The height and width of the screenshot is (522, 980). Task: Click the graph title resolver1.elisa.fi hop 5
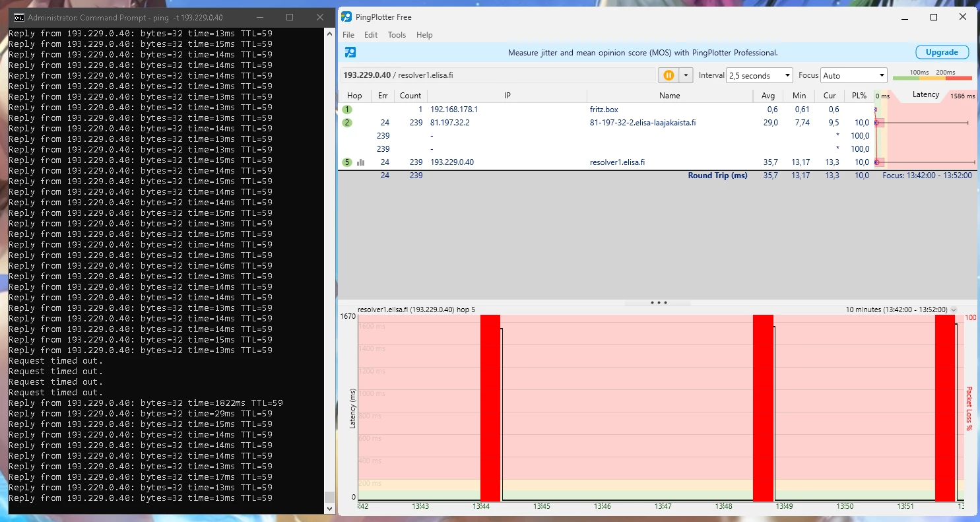pyautogui.click(x=416, y=310)
